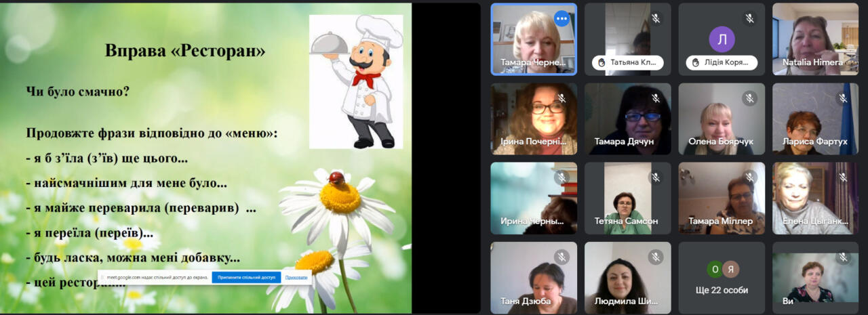
Task: Click muted mic icon on the Ви tile
Action: click(843, 257)
